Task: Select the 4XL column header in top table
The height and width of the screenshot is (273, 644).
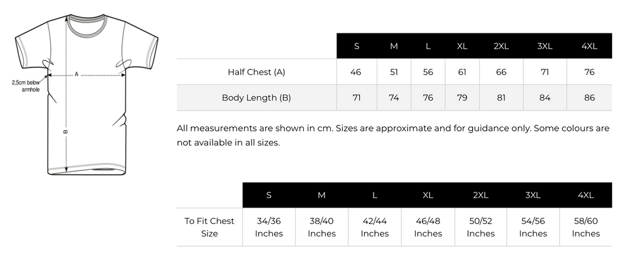Action: coord(589,46)
